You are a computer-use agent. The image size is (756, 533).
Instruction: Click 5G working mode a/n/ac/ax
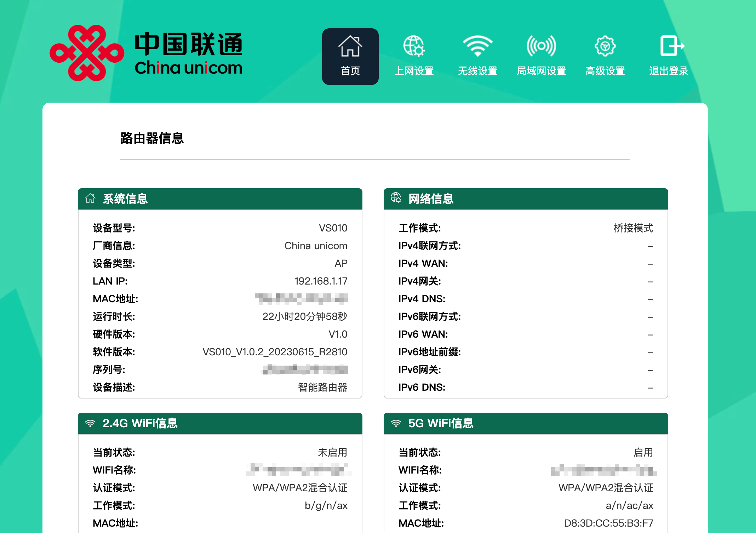[629, 505]
